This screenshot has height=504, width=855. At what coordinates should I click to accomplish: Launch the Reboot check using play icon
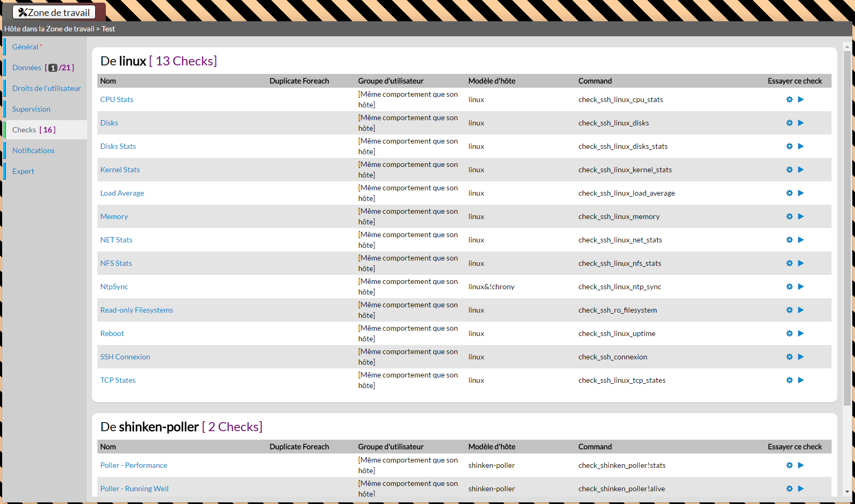pos(801,333)
